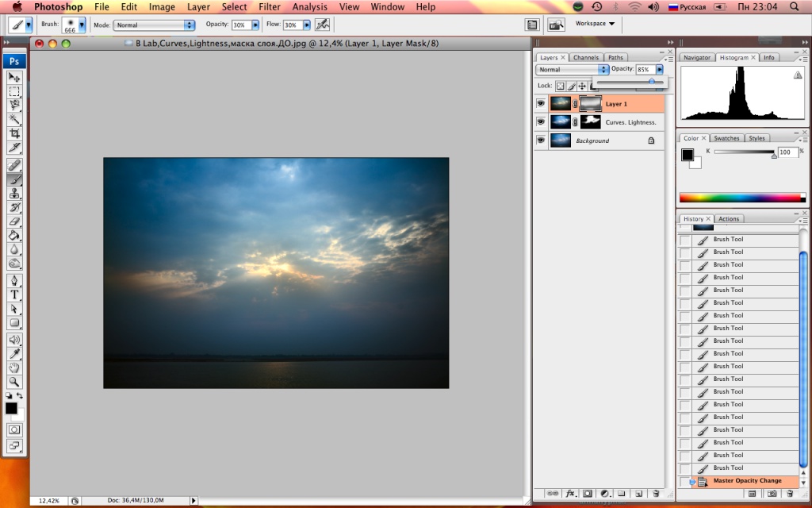This screenshot has width=812, height=508.
Task: Expand the Workspace dropdown
Action: [595, 24]
